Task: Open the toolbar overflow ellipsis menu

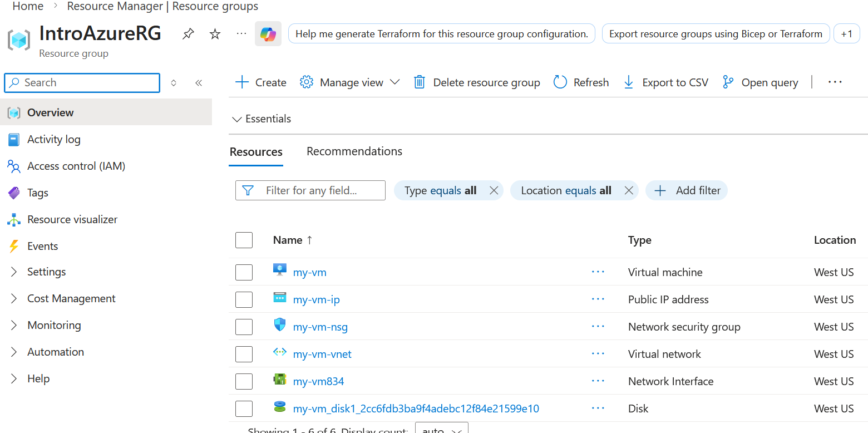Action: pyautogui.click(x=835, y=82)
